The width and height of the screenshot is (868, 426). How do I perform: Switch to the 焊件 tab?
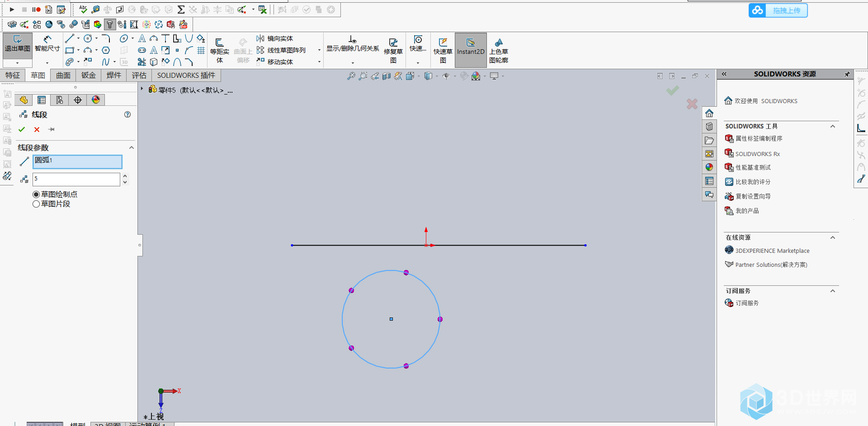pos(114,75)
